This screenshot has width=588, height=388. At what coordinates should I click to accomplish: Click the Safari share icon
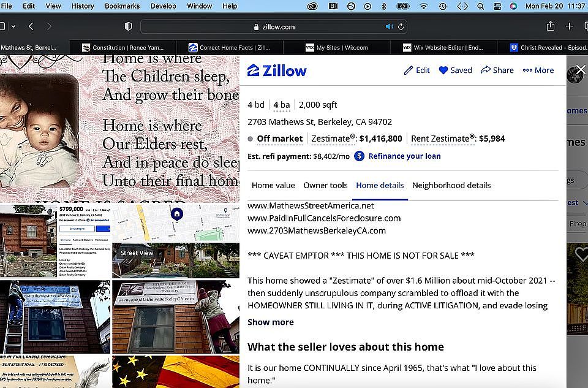(x=551, y=26)
